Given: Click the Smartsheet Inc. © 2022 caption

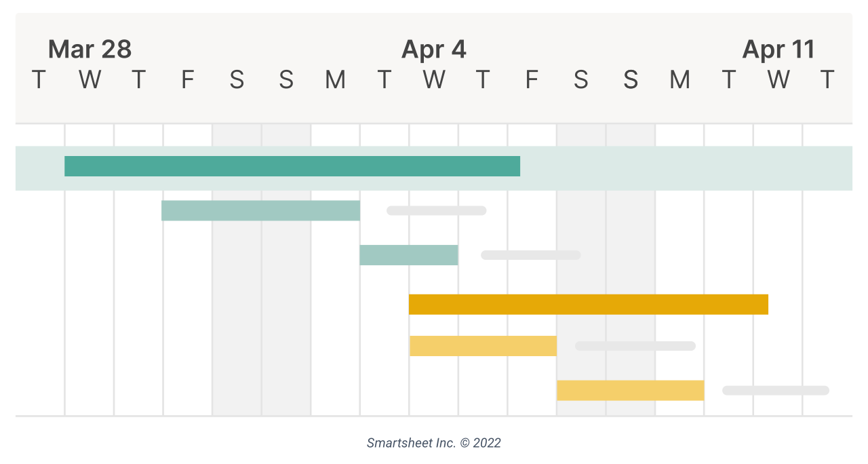Looking at the screenshot, I should 434,443.
